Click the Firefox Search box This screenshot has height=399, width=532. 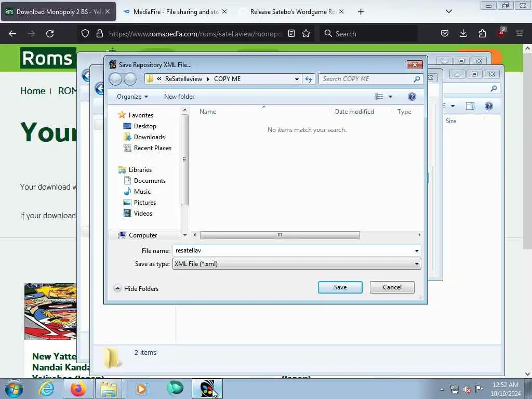coord(368,34)
